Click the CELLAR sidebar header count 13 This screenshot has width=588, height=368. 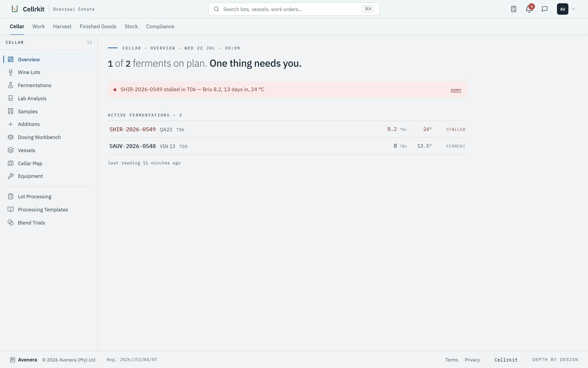[89, 42]
